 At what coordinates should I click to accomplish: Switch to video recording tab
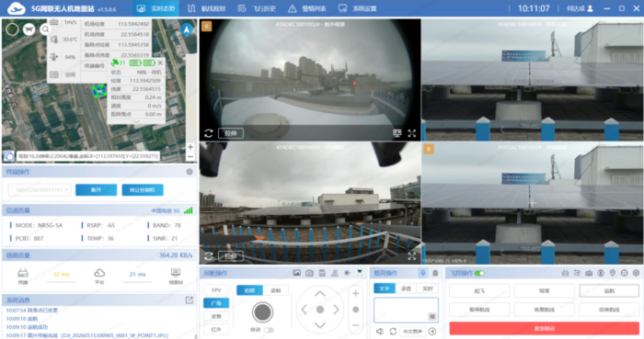[x=276, y=290]
